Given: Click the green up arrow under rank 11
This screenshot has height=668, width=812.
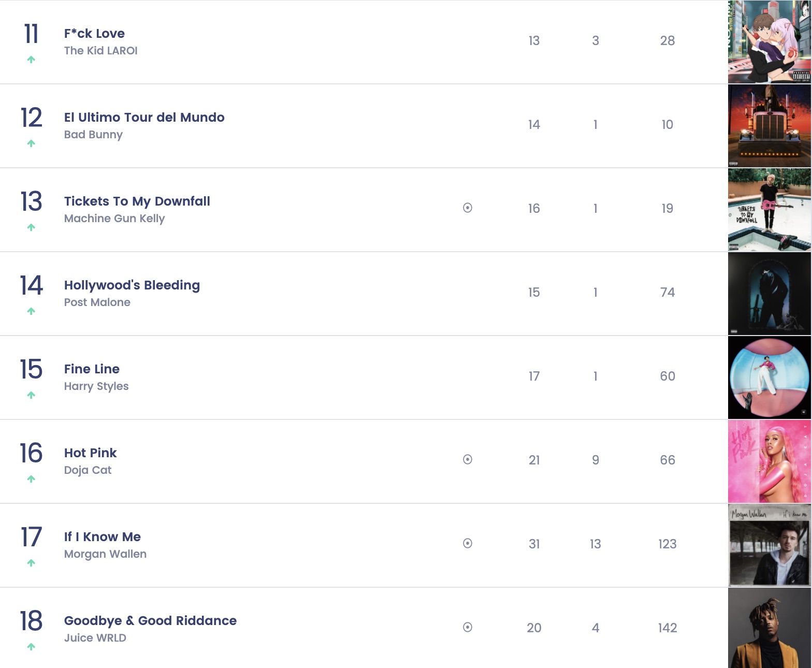Looking at the screenshot, I should point(31,60).
